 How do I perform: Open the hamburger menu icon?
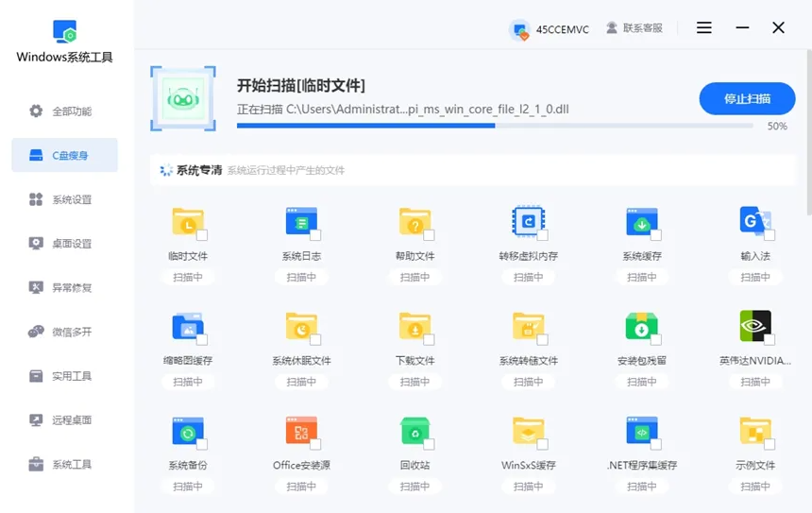(x=703, y=27)
